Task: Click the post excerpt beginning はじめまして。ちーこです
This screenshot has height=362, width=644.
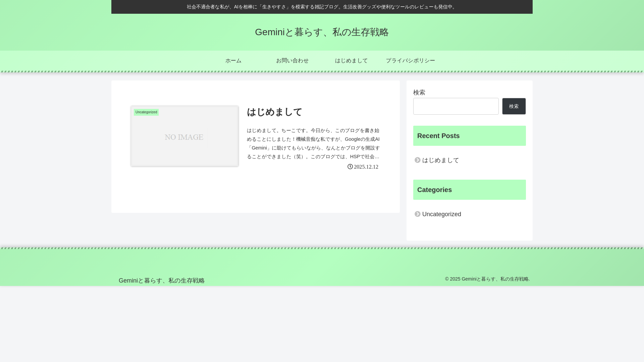Action: pyautogui.click(x=313, y=143)
